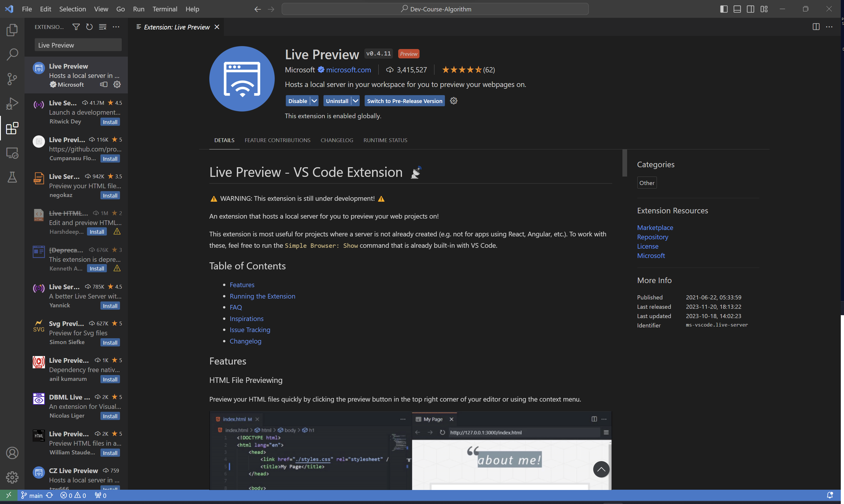Open Customize Layout icon
This screenshot has height=504, width=844.
pos(764,9)
